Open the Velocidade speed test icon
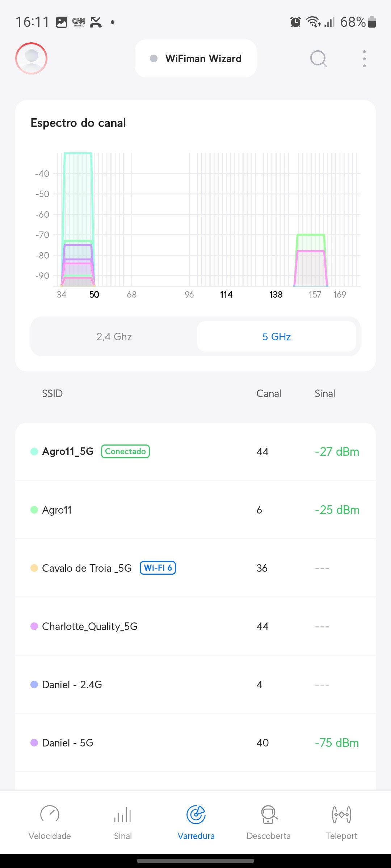Image resolution: width=391 pixels, height=868 pixels. (x=50, y=814)
